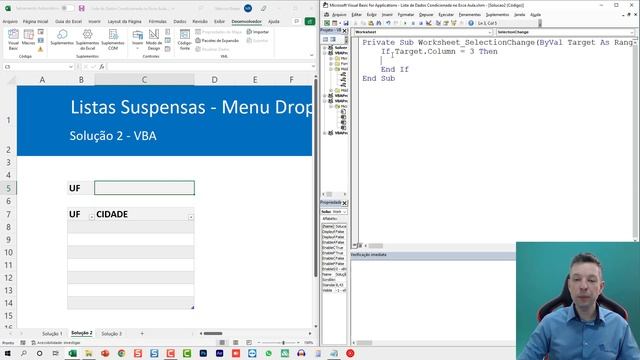Open the CIDADE column filter dropdown

pyautogui.click(x=191, y=217)
